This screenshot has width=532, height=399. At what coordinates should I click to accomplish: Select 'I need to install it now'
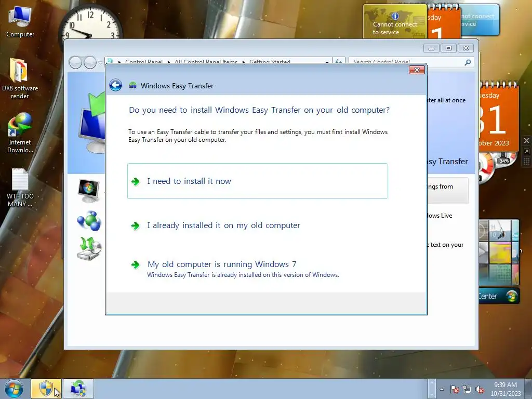(x=258, y=181)
